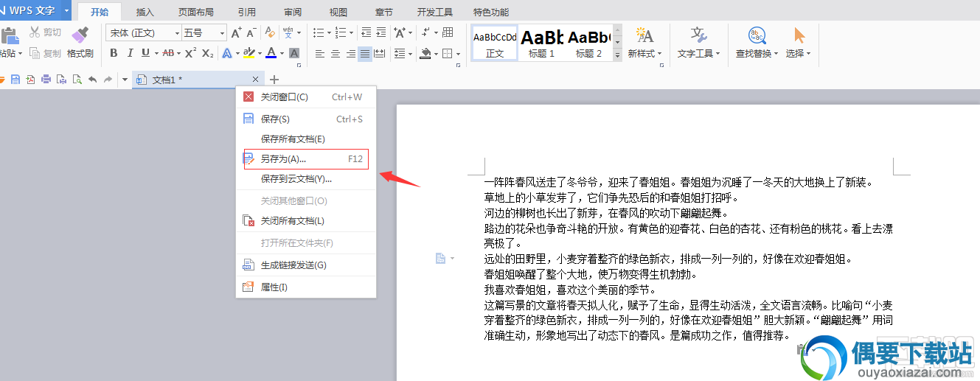Viewport: 980px width, 381px height.
Task: Expand the styles gallery more arrow
Action: 617,55
